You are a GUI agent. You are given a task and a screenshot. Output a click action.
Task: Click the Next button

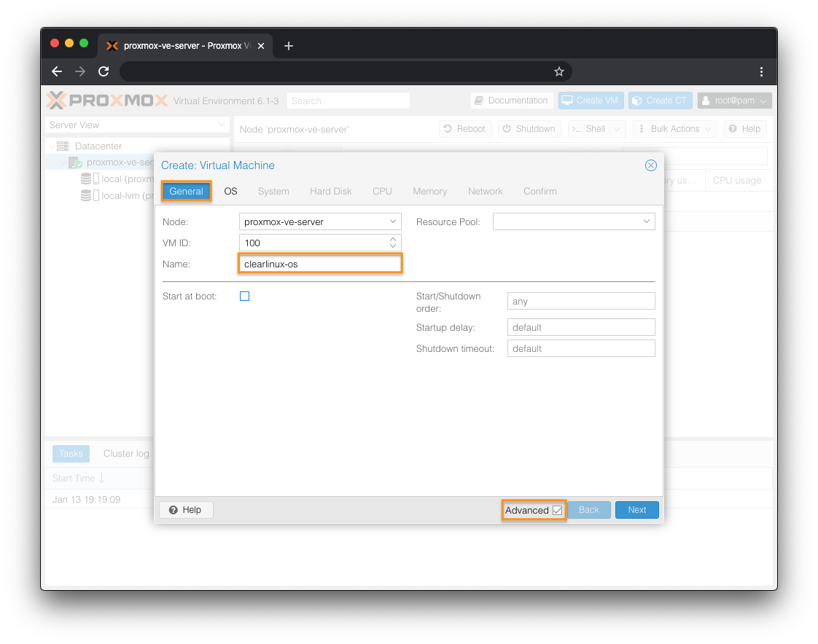pyautogui.click(x=637, y=510)
